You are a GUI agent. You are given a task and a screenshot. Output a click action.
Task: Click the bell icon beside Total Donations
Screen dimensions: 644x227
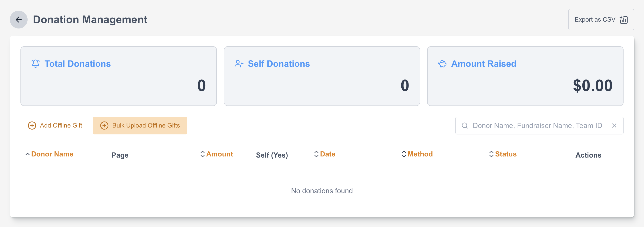pyautogui.click(x=36, y=64)
